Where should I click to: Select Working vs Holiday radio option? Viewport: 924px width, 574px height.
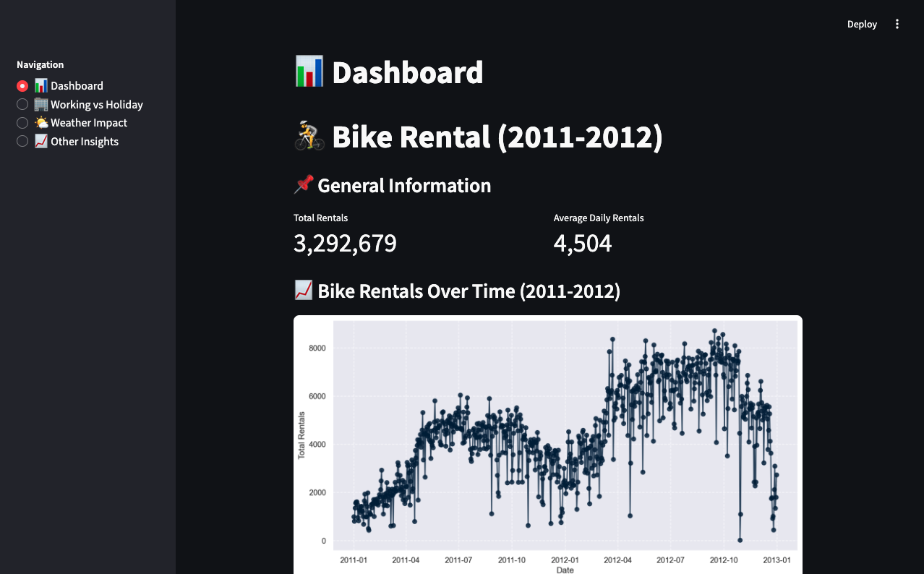[x=22, y=105]
